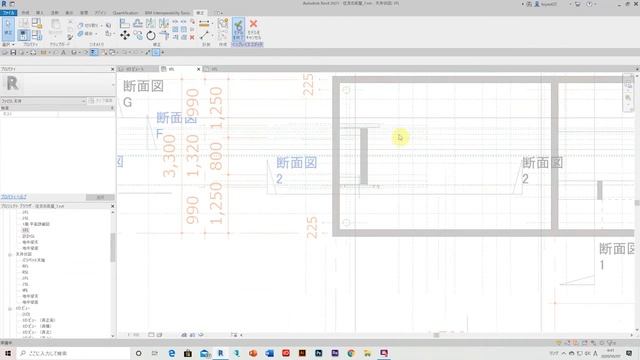
Task: Select the Modify arrow tool
Action: (8, 29)
